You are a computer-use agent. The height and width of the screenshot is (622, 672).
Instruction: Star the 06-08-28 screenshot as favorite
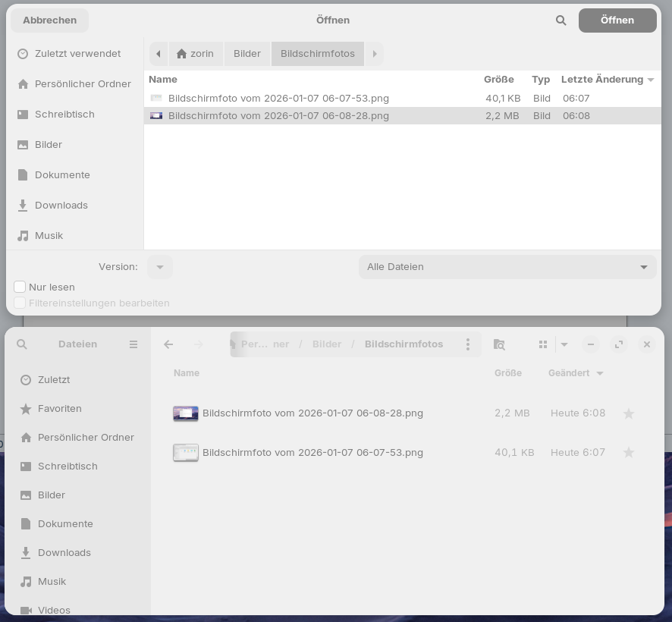(x=628, y=413)
